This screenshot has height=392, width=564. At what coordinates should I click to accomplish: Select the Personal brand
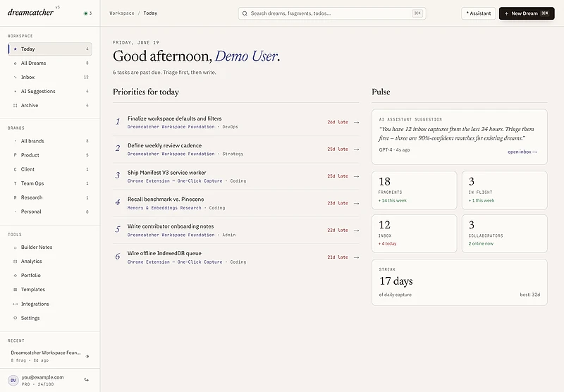pyautogui.click(x=49, y=212)
